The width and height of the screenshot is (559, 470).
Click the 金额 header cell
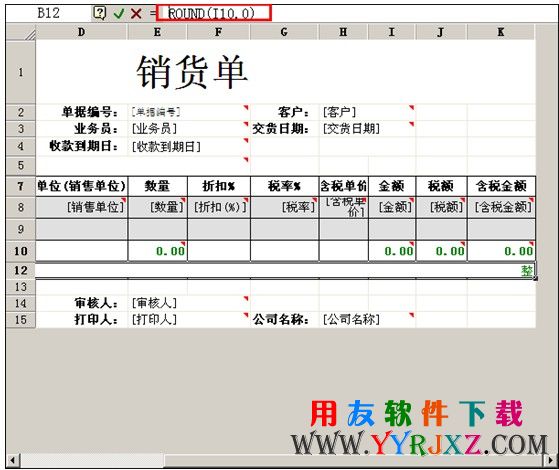click(x=392, y=186)
